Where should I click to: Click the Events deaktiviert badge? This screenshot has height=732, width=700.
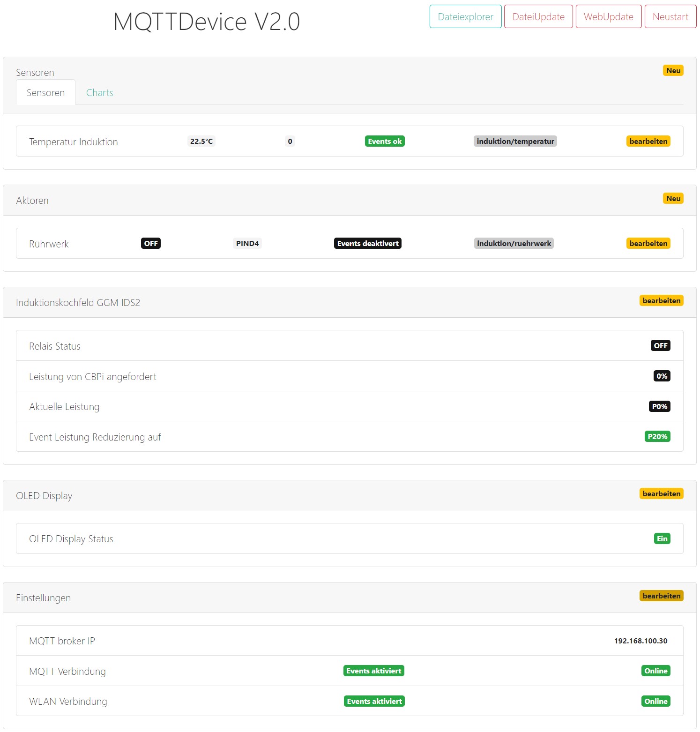(x=368, y=244)
